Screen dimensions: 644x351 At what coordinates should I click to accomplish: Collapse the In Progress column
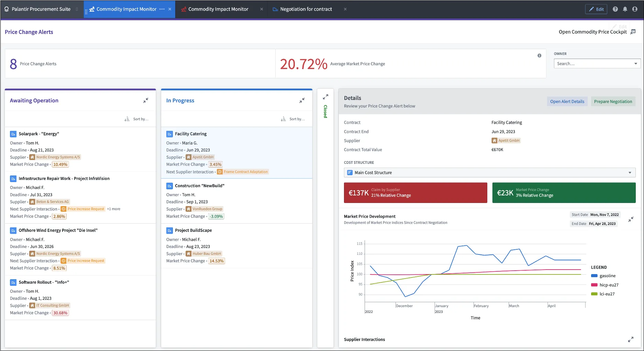pyautogui.click(x=302, y=100)
